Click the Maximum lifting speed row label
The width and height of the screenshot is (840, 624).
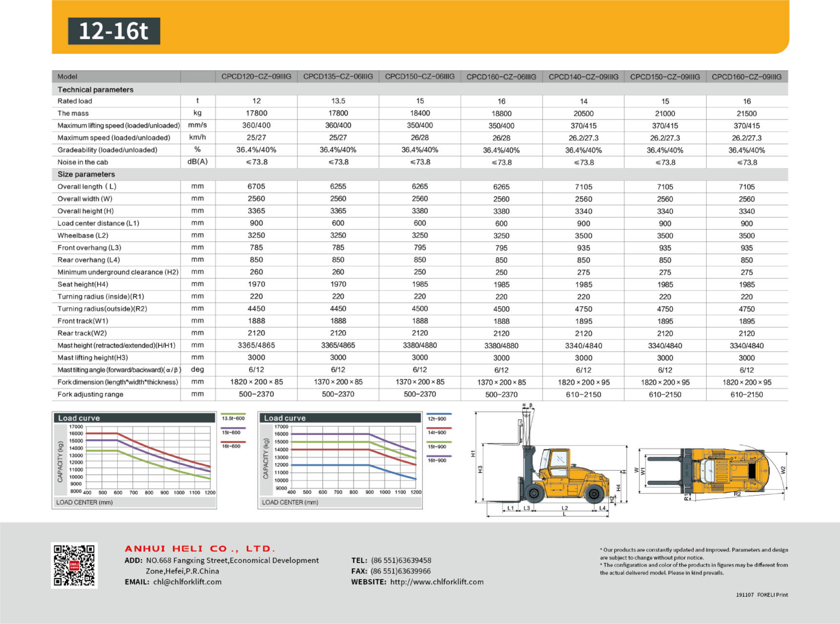118,125
